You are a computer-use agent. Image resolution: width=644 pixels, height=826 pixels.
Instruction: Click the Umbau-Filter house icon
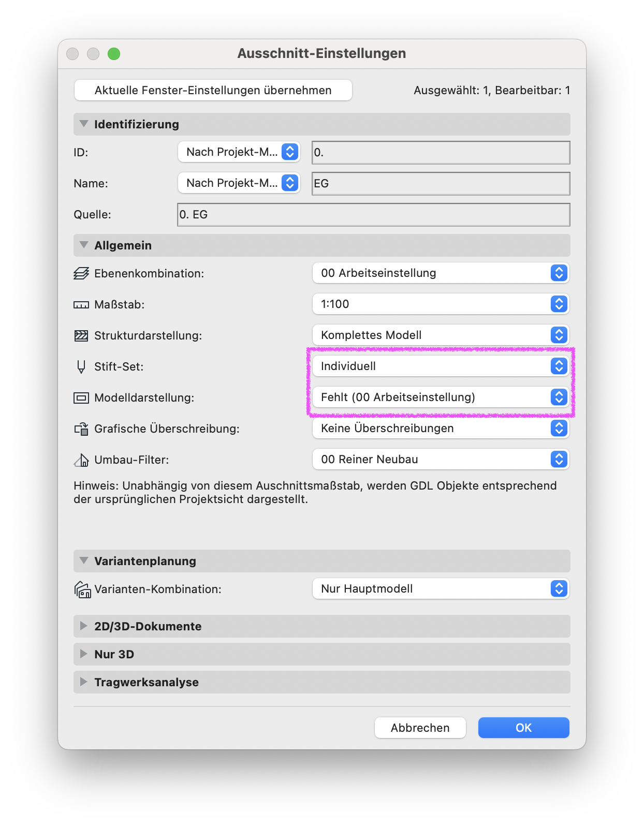(81, 460)
